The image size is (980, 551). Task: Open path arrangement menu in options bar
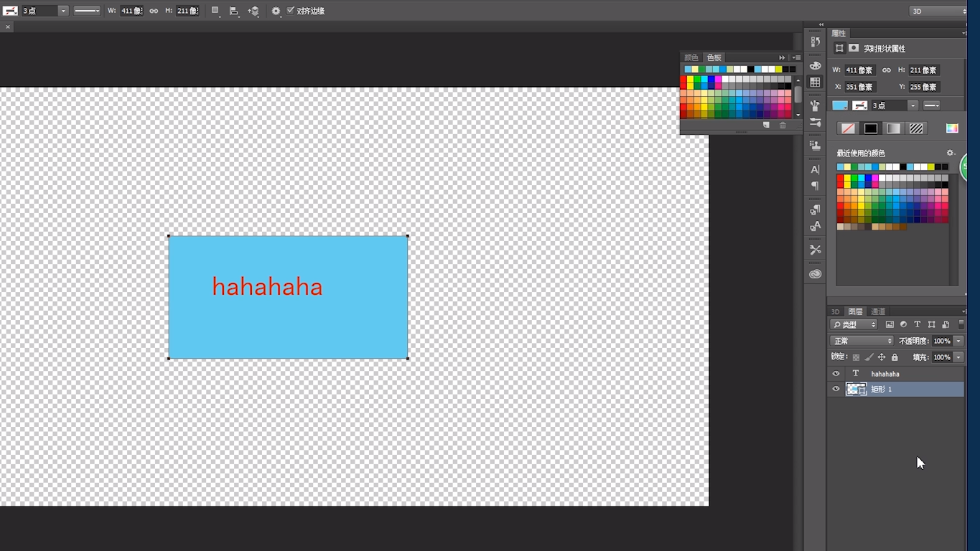[253, 11]
